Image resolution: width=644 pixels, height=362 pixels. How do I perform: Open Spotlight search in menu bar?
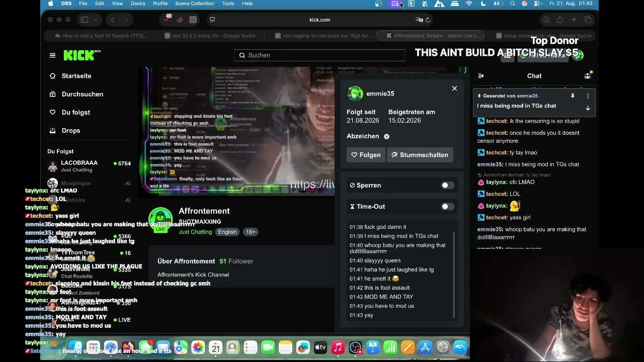click(513, 4)
